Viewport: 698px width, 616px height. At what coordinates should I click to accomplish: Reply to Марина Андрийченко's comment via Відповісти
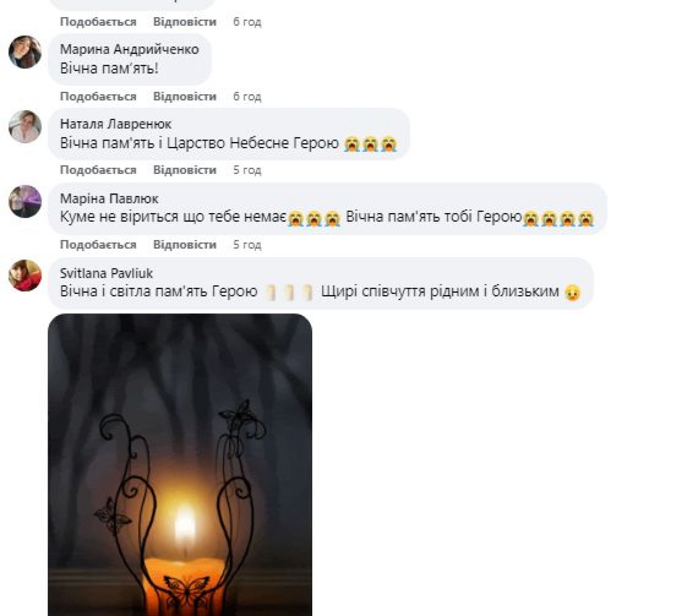[x=185, y=96]
